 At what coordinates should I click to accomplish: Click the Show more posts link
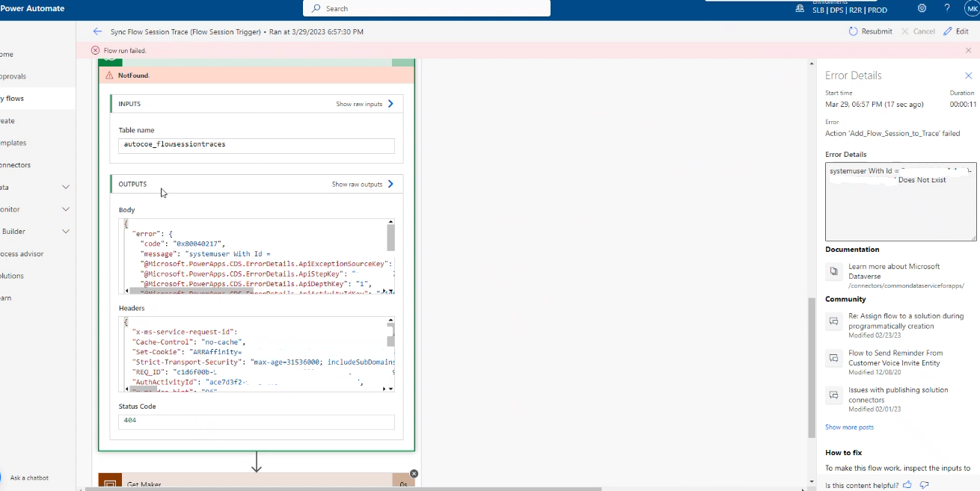point(848,426)
